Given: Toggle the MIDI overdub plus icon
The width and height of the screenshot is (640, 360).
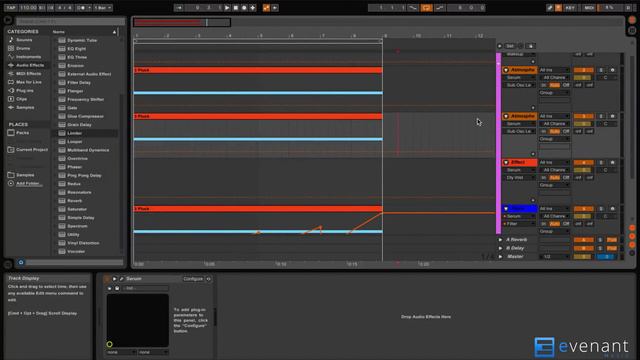Looking at the screenshot, I should point(253,8).
